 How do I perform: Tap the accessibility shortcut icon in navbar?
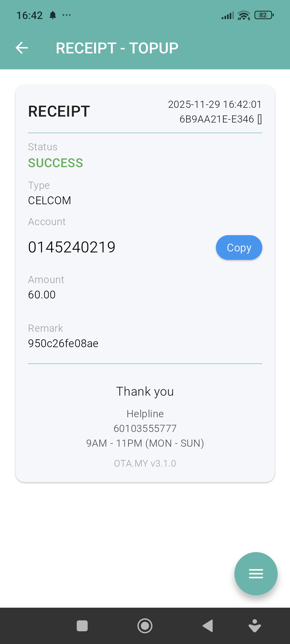(255, 626)
